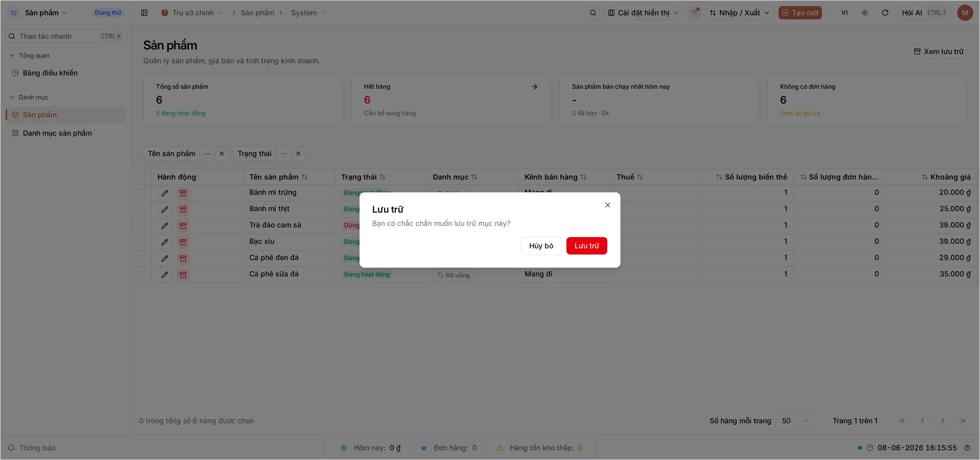Open the search magnifier icon in top bar
This screenshot has height=460, width=980.
593,13
